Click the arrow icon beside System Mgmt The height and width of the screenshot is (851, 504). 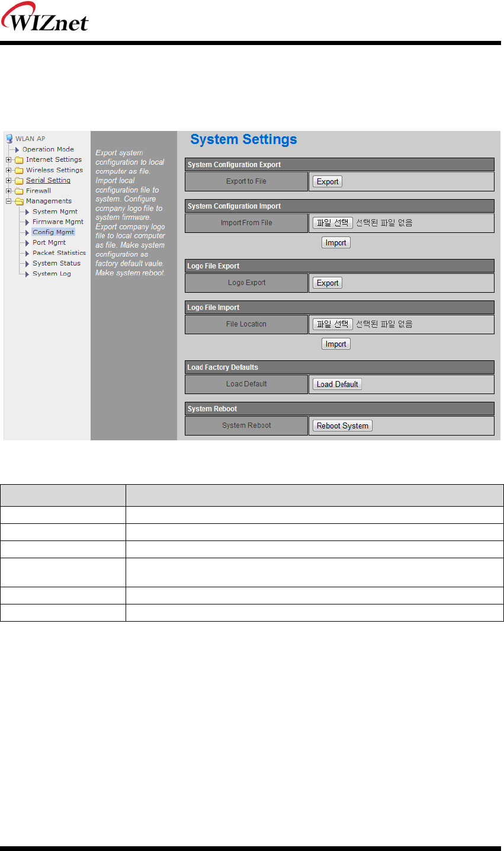click(x=27, y=212)
